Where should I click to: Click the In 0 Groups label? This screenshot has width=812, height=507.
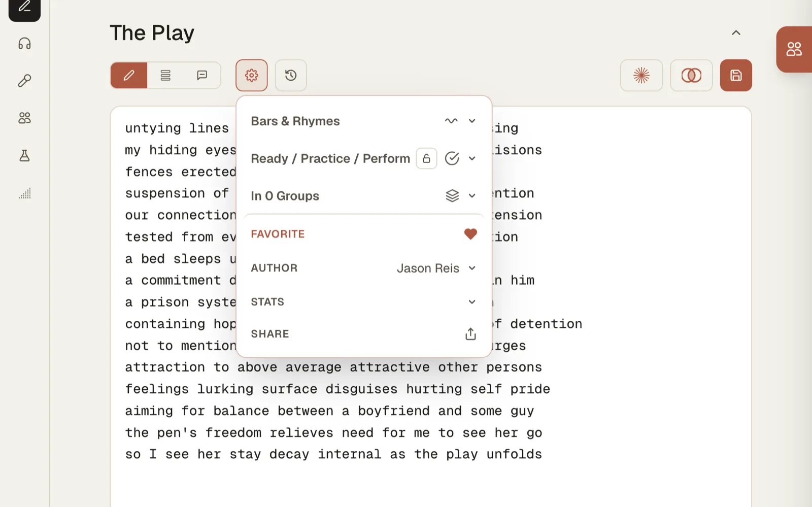click(285, 196)
